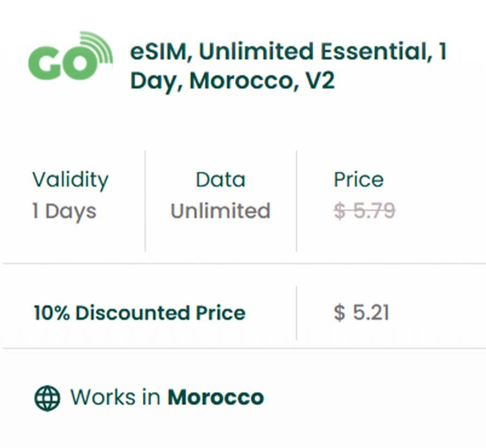486x448 pixels.
Task: Click "Day, Morocco, V2" title line
Action: coord(232,81)
